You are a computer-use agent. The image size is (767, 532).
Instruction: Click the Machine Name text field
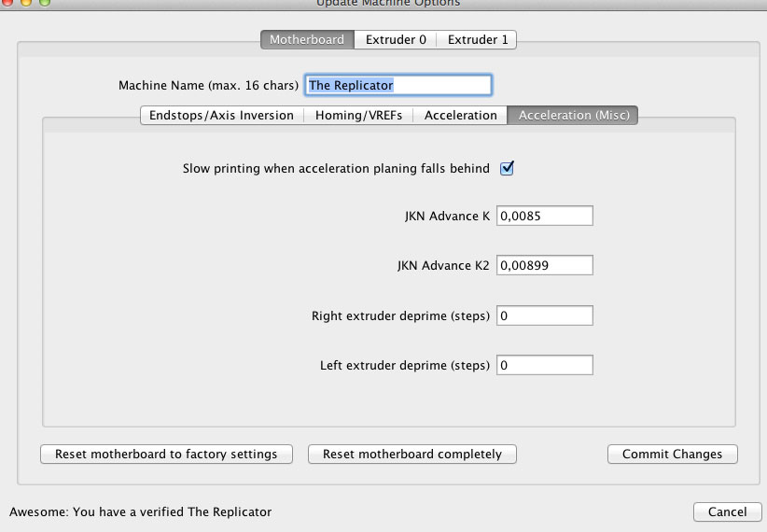pos(397,85)
